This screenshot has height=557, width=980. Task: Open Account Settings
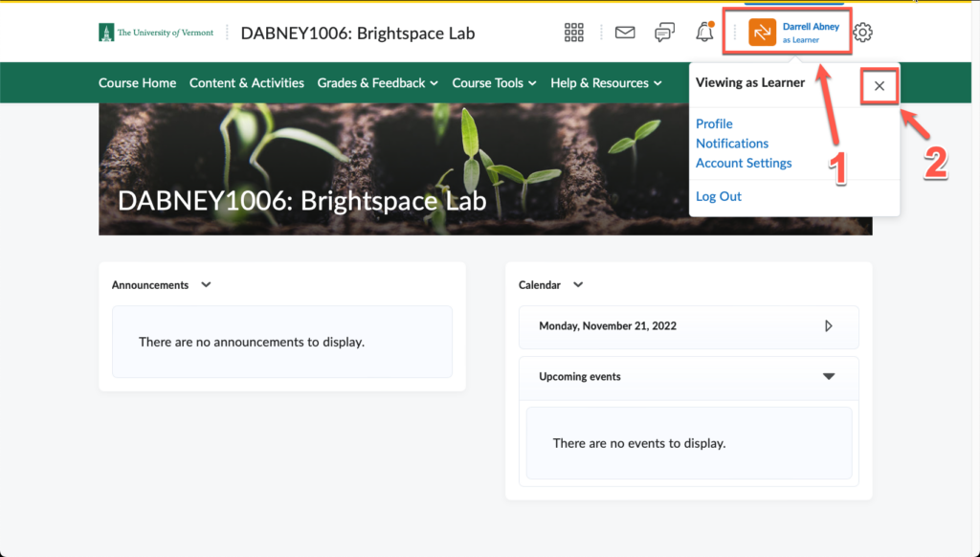(744, 163)
